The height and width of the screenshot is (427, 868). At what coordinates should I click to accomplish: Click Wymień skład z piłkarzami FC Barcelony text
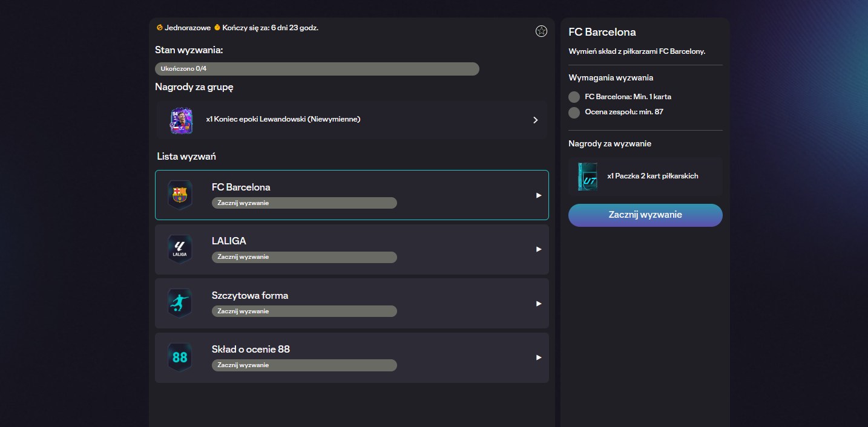point(637,51)
